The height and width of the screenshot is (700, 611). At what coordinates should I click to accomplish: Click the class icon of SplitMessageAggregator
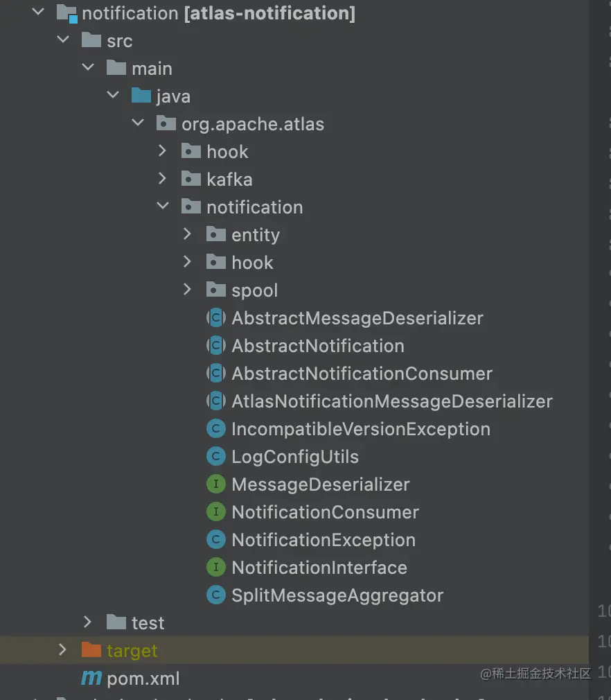tap(216, 595)
